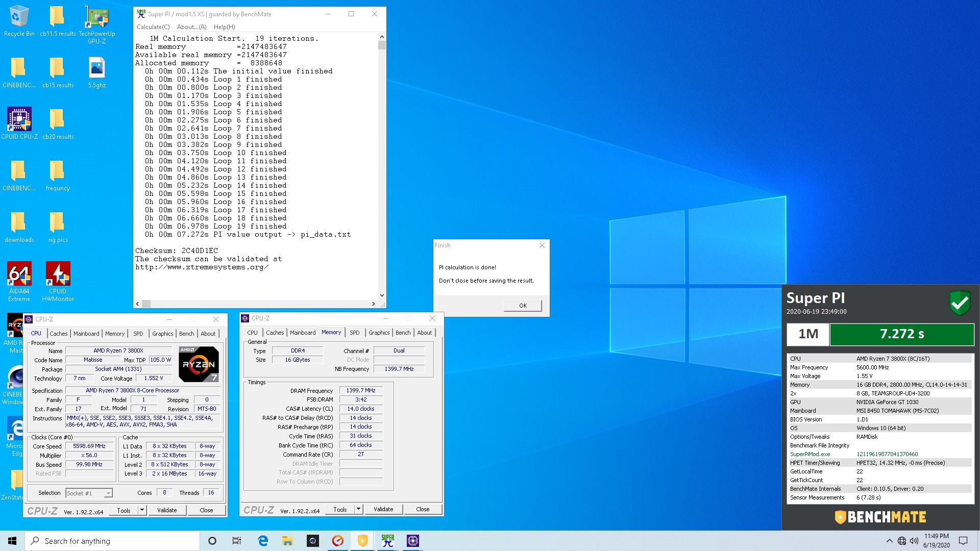Viewport: 980px width, 551px height.
Task: Click Super PI horizontal scrollbar right arrow
Action: (x=374, y=304)
